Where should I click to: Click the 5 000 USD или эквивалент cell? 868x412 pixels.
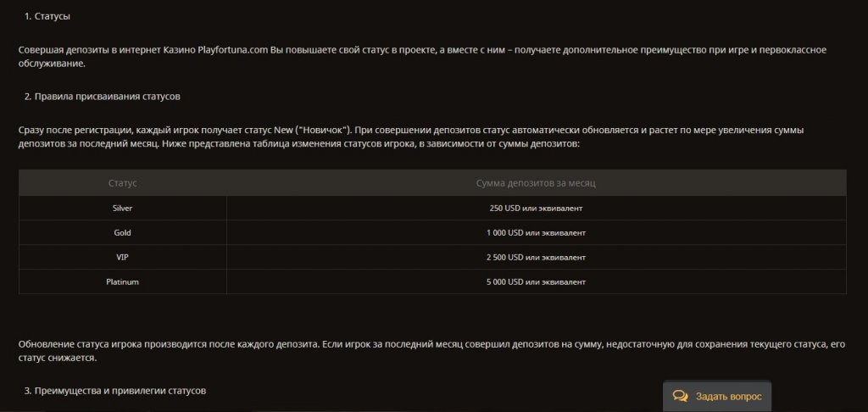(536, 281)
